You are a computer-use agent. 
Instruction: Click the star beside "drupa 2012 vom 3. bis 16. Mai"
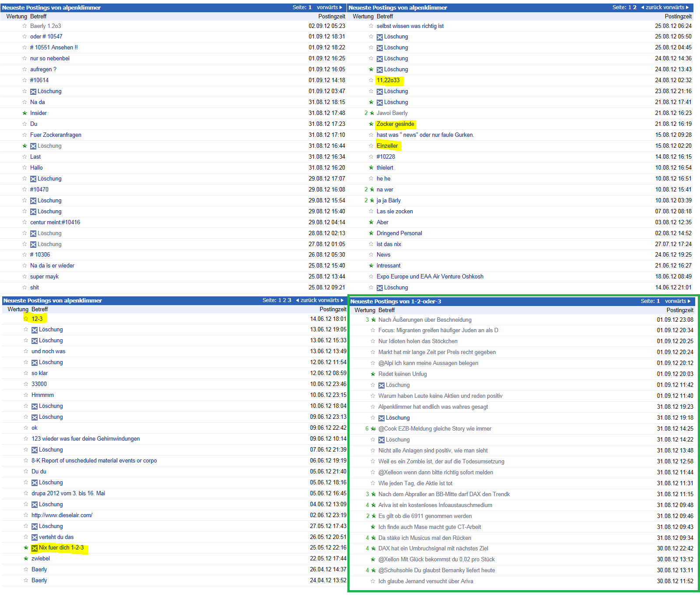pyautogui.click(x=26, y=494)
